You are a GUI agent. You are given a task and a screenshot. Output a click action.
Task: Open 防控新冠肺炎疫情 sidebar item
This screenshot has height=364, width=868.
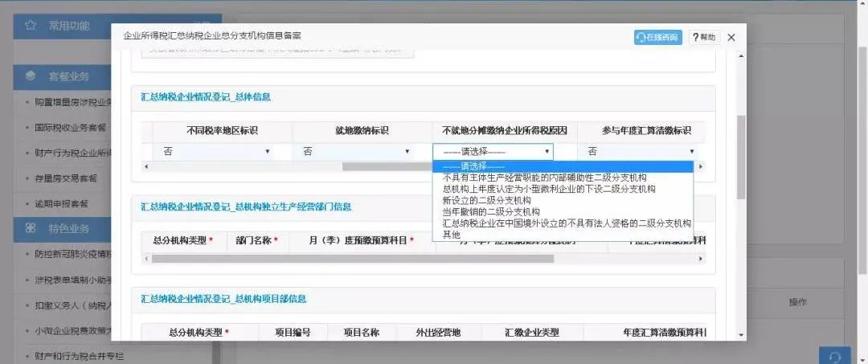(72, 254)
